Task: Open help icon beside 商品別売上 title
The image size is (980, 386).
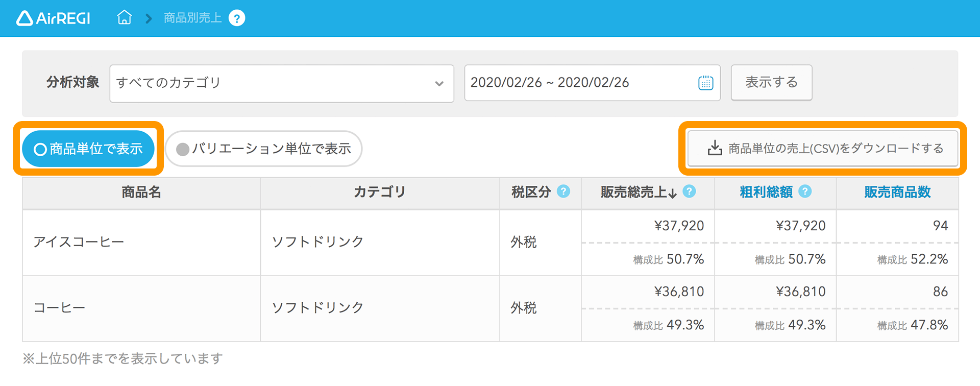Action: coord(237,18)
